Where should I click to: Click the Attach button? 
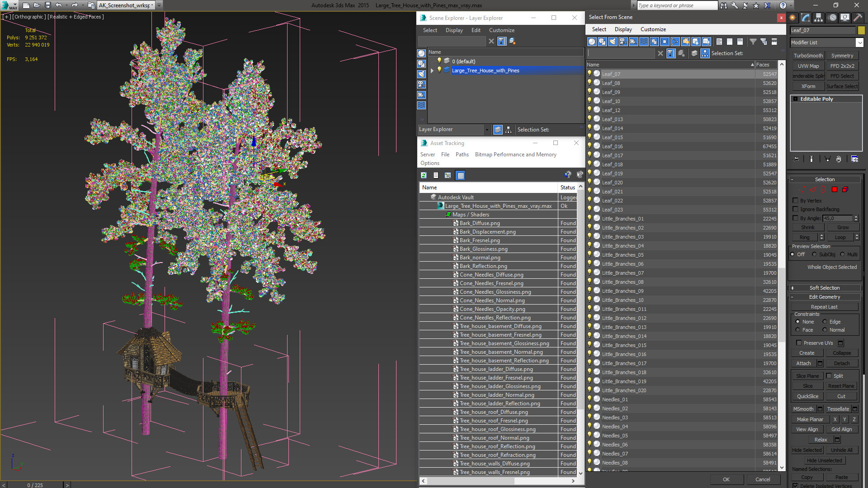[803, 363]
